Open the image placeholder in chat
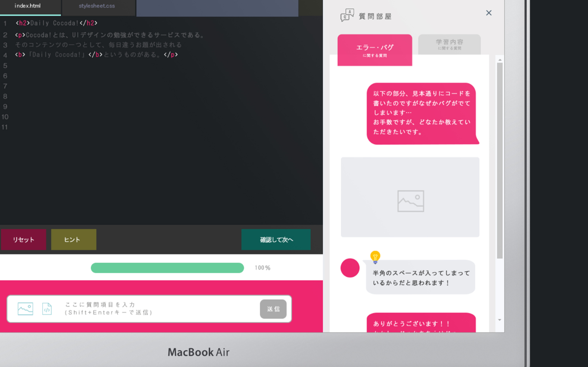 [x=410, y=197]
